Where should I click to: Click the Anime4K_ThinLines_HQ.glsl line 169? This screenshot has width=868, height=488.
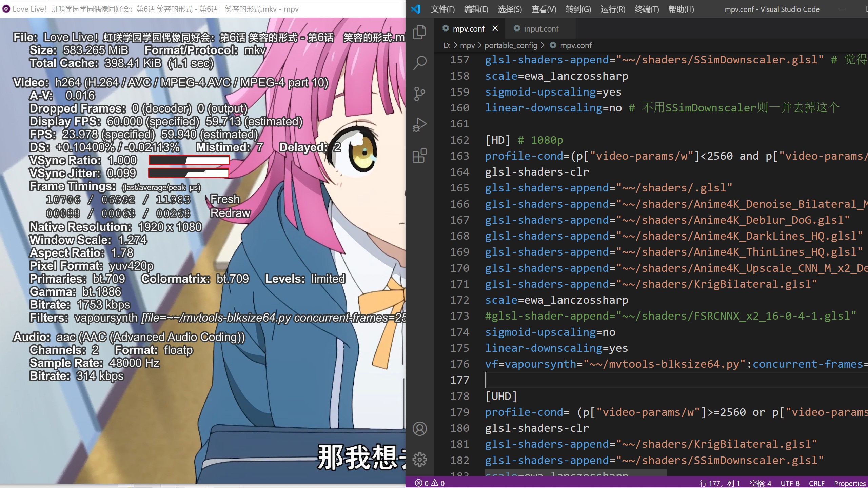[x=674, y=252]
